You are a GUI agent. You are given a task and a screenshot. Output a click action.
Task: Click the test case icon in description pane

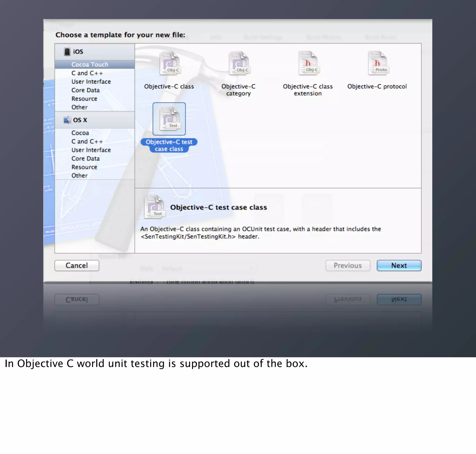point(155,207)
